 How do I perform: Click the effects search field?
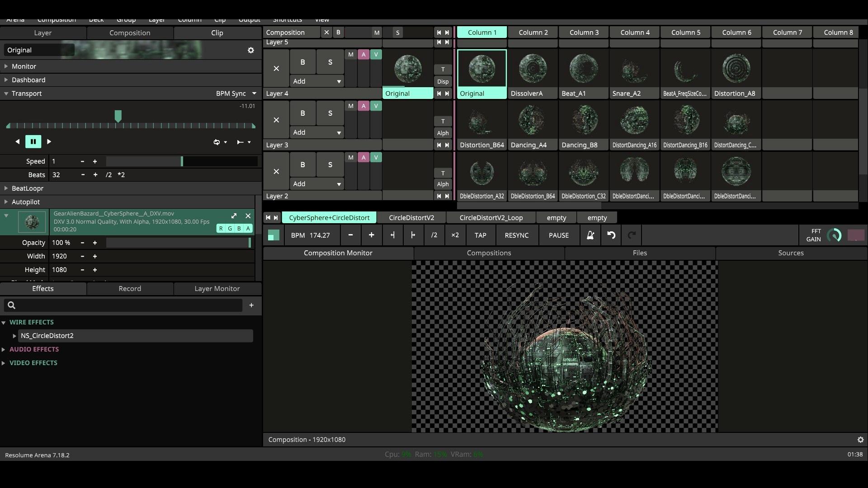pyautogui.click(x=123, y=305)
